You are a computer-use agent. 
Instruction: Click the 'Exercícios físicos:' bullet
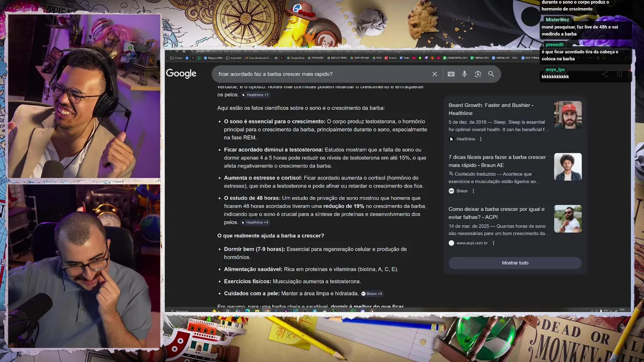248,282
